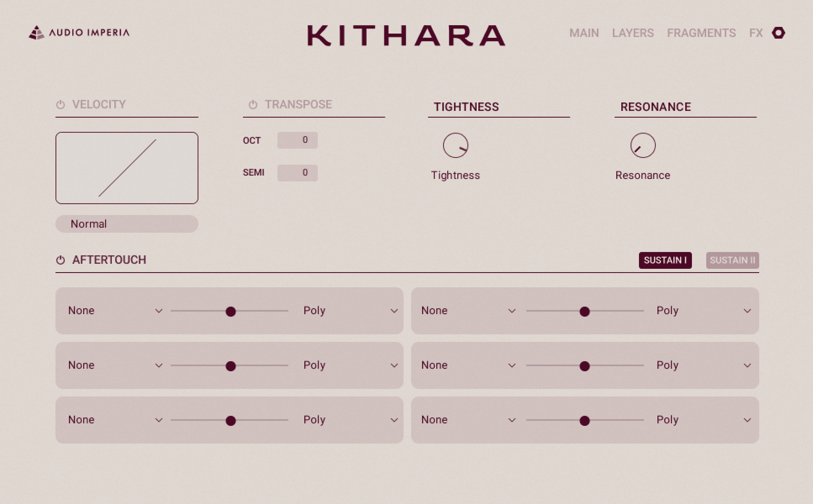Select the MAIN page
This screenshot has width=813, height=504.
pos(584,33)
